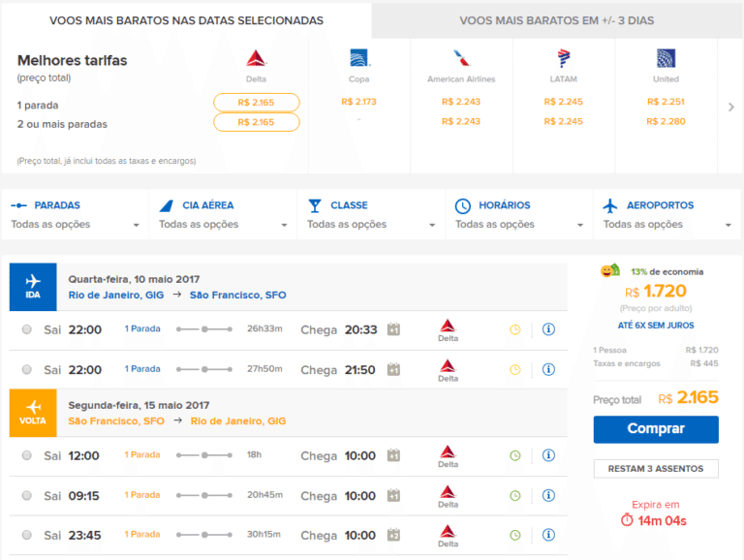The height and width of the screenshot is (560, 744).
Task: Click the calendar icon next to the 20:33 arrival
Action: pyautogui.click(x=394, y=329)
